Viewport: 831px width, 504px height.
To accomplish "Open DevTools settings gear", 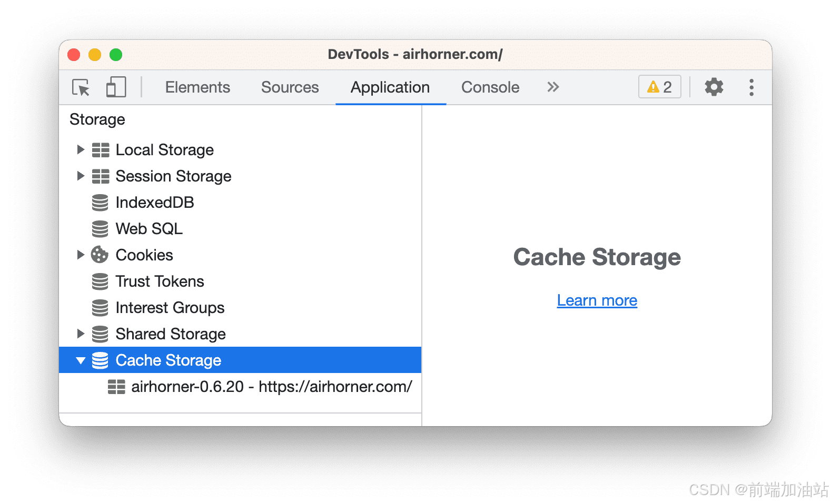I will click(x=714, y=87).
